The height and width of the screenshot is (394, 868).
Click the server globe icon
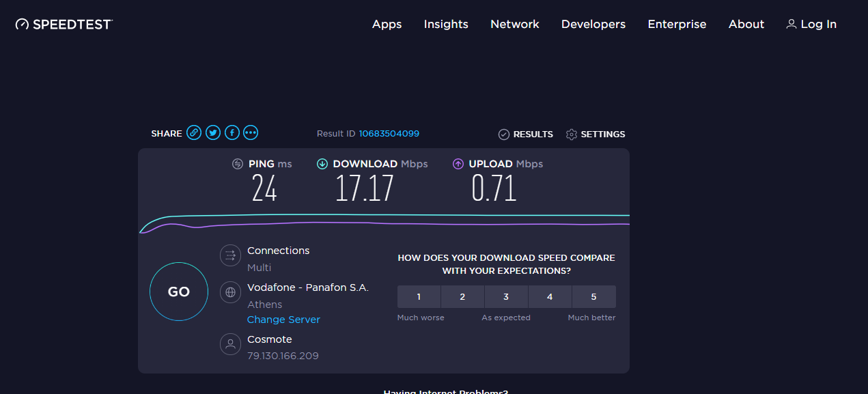[231, 292]
